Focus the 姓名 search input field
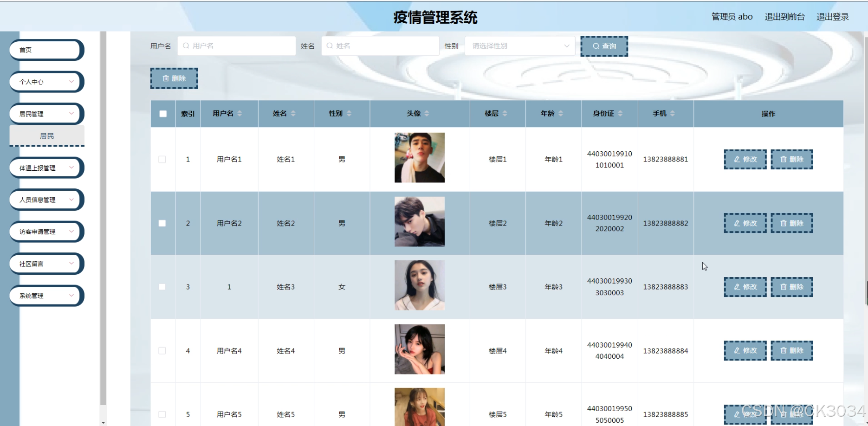This screenshot has height=426, width=868. point(380,46)
